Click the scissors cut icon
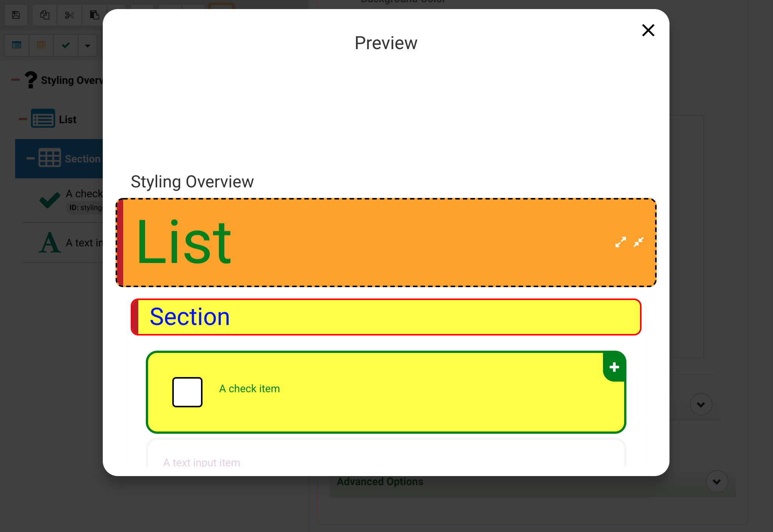 [70, 15]
